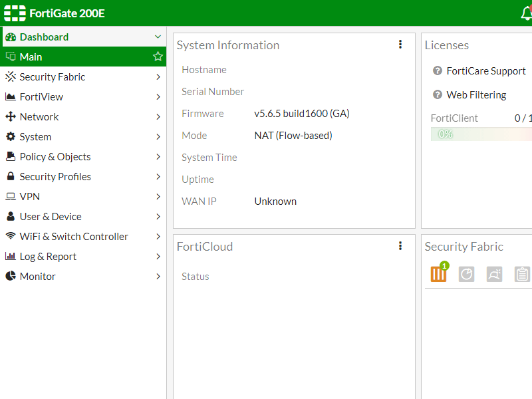532x399 pixels.
Task: Click the Web Filtering status icon
Action: click(438, 95)
